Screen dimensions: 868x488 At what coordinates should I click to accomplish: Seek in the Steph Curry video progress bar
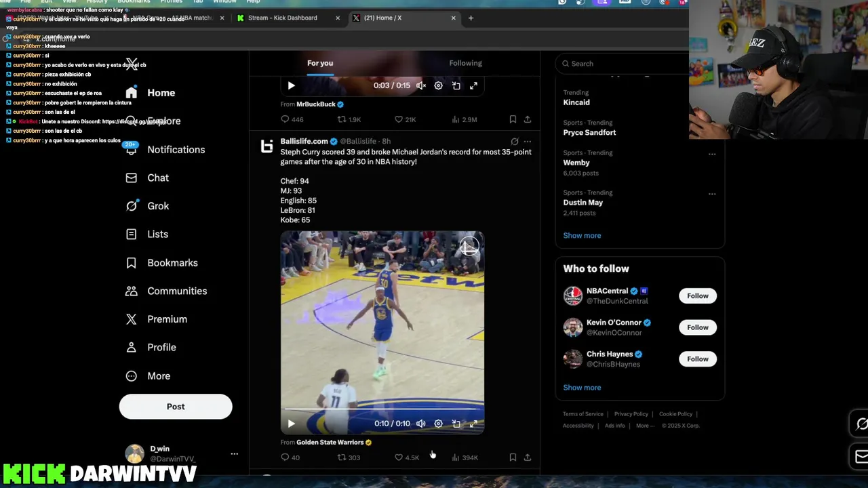pyautogui.click(x=382, y=409)
